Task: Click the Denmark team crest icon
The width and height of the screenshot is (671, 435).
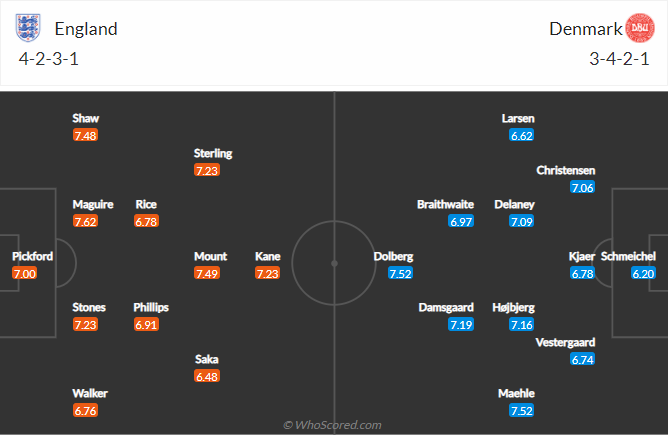Action: click(638, 27)
